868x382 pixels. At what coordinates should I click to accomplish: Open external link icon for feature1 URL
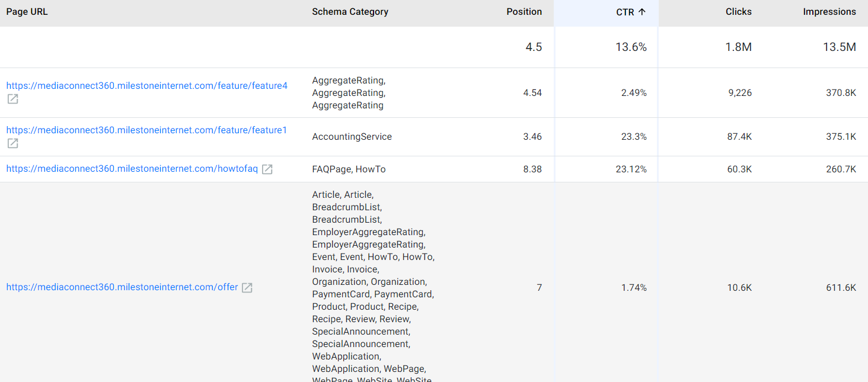click(12, 143)
